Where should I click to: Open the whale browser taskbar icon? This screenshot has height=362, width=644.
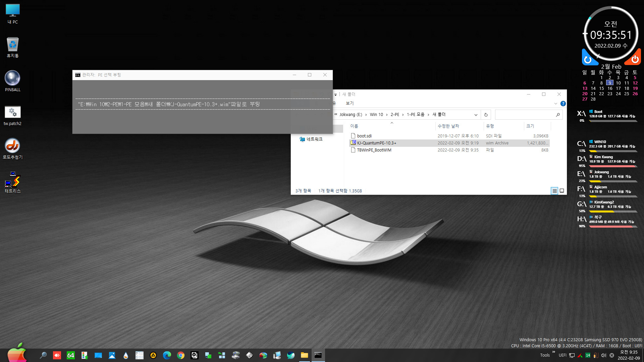291,355
